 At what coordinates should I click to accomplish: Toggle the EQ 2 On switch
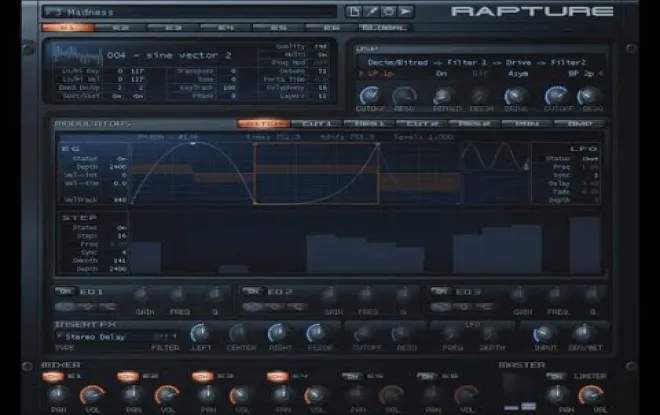tap(253, 291)
